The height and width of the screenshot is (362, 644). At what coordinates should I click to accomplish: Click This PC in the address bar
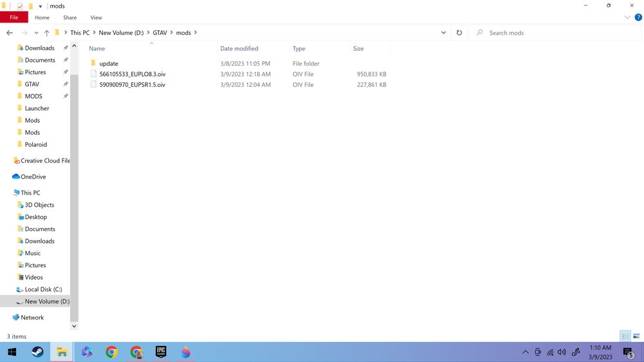coord(80,32)
